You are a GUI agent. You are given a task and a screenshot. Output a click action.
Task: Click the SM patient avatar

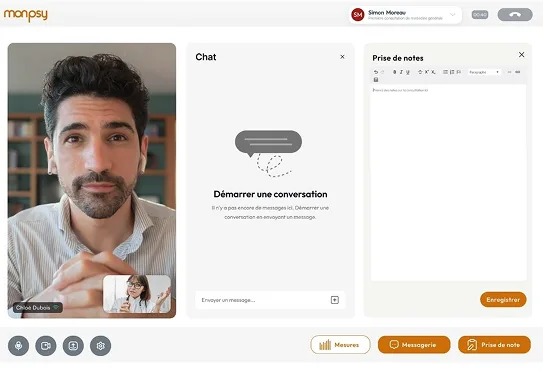coord(358,15)
